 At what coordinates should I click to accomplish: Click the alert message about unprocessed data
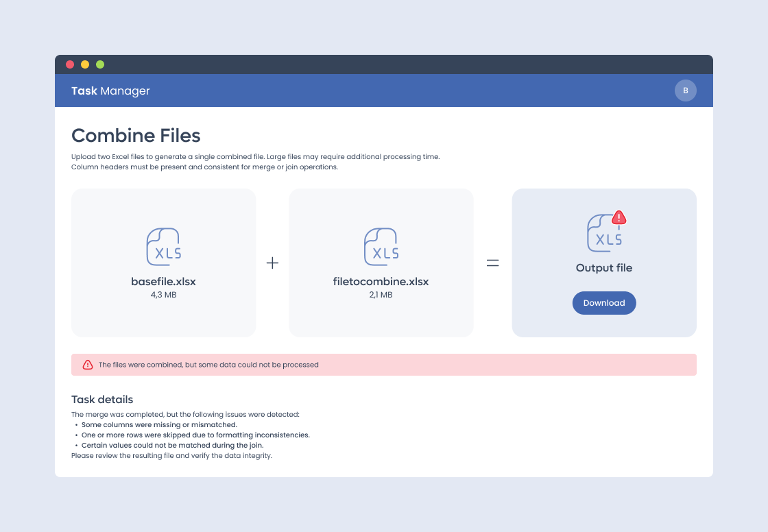tap(208, 365)
